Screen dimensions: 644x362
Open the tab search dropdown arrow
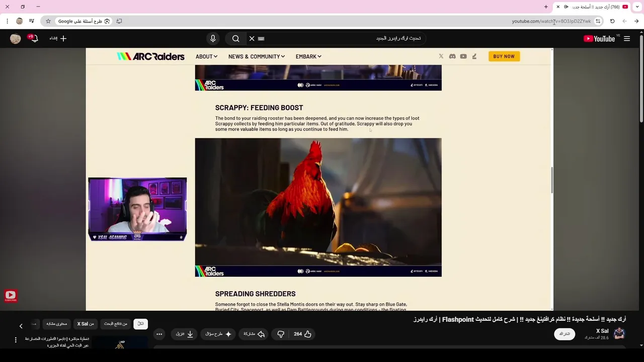coord(637,7)
